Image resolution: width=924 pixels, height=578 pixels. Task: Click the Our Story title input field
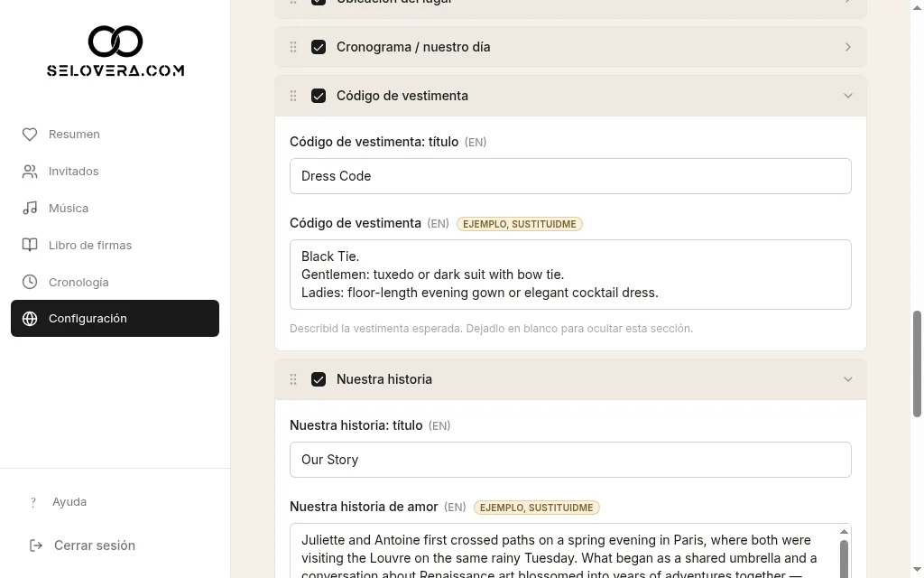click(x=570, y=460)
